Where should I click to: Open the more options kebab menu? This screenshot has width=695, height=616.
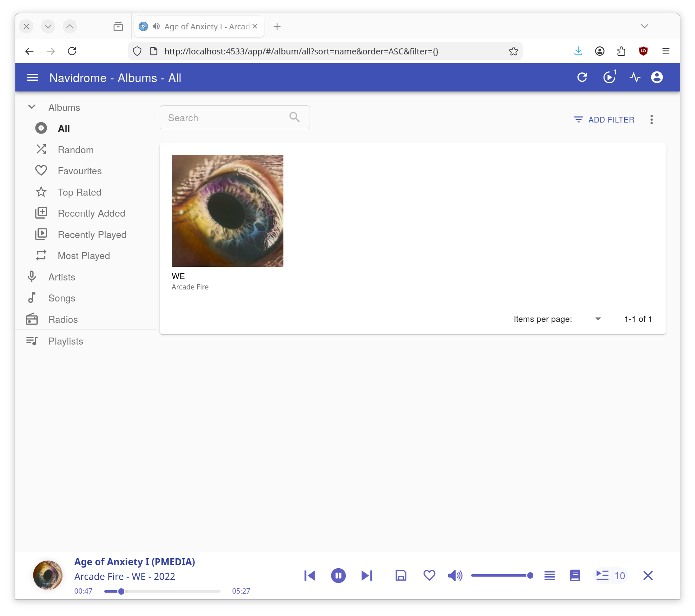click(651, 120)
